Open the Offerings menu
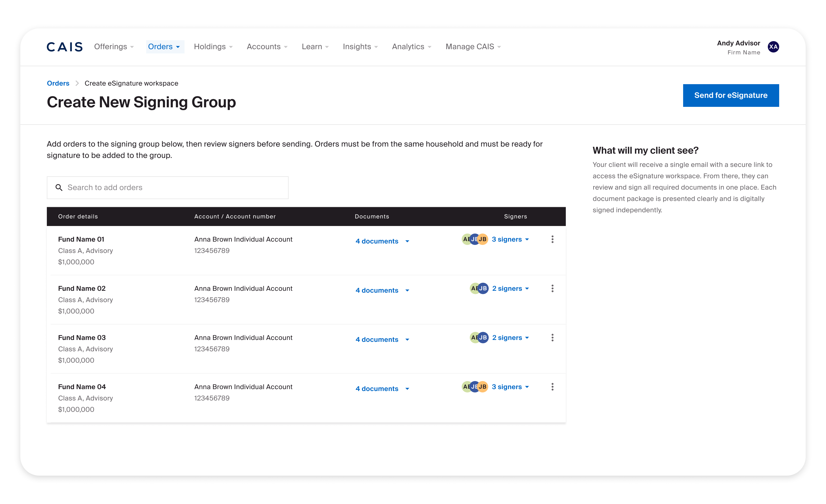 point(114,47)
